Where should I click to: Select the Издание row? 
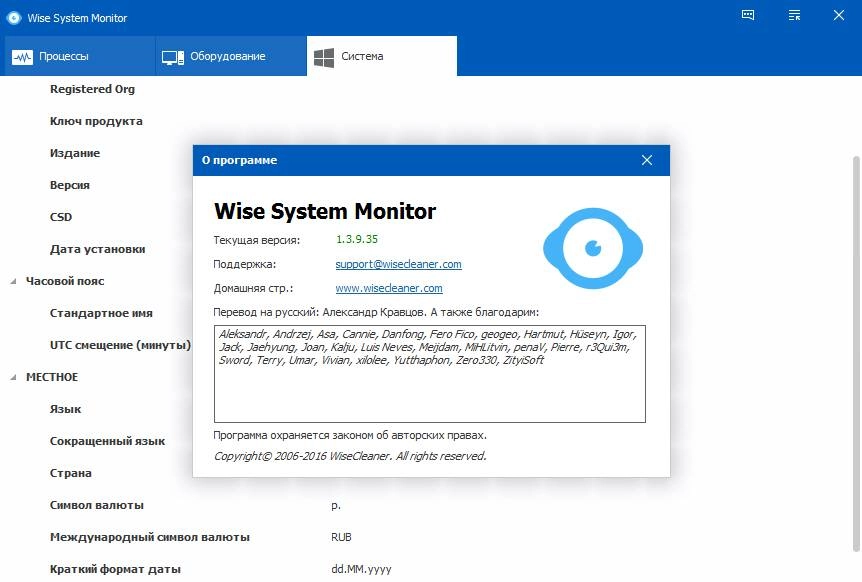[x=75, y=153]
